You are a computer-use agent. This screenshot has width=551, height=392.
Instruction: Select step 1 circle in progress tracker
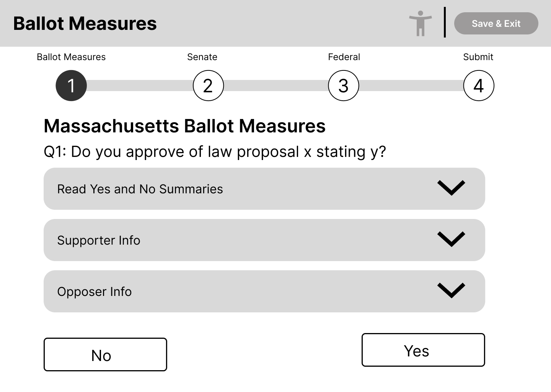[71, 86]
